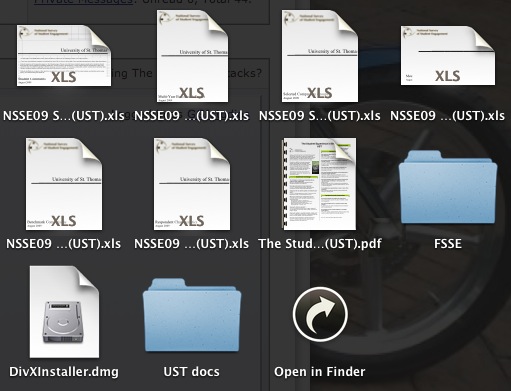Open 'The Stud...(UST).pdf' document
Image resolution: width=511 pixels, height=391 pixels.
320,184
